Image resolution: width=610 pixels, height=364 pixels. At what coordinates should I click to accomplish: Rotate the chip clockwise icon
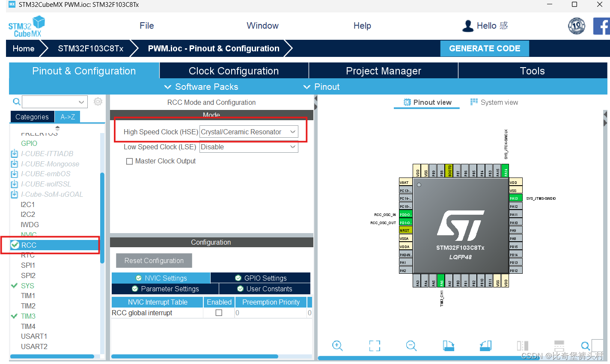click(x=448, y=346)
